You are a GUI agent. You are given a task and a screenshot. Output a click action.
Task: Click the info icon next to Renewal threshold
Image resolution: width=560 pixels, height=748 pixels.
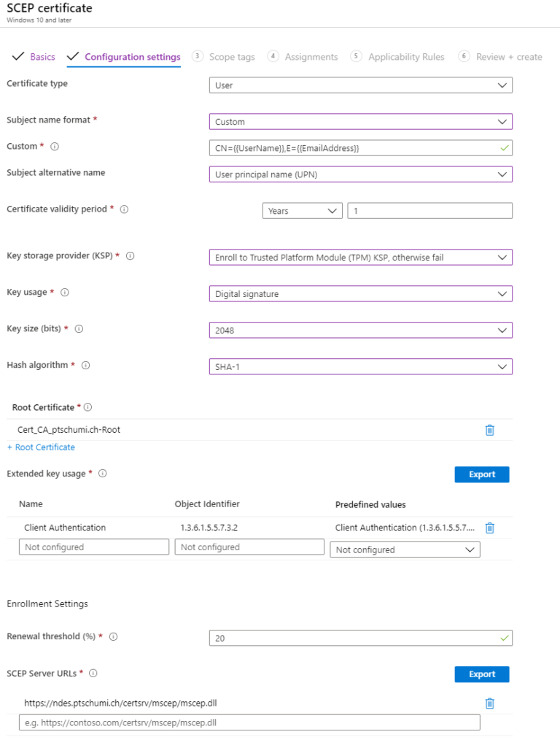coord(113,636)
